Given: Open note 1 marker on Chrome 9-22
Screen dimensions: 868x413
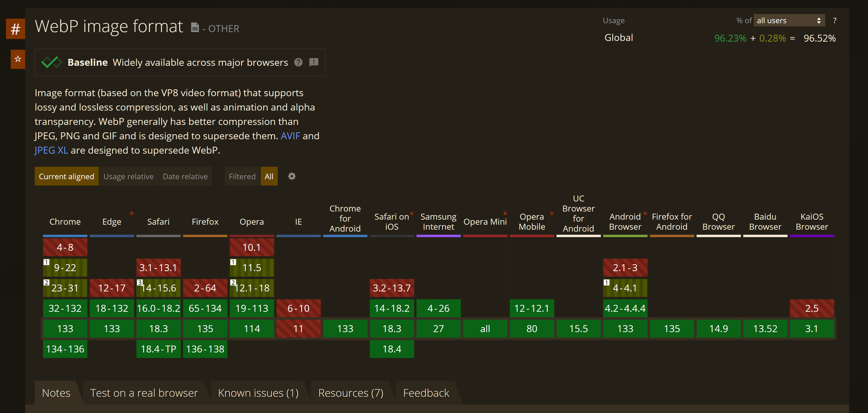Looking at the screenshot, I should point(46,262).
